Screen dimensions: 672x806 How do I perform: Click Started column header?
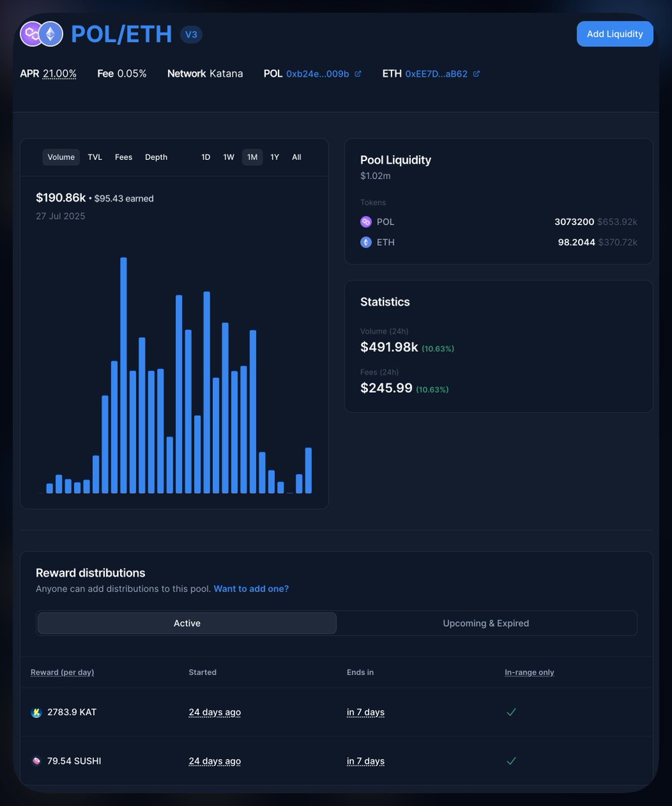pyautogui.click(x=203, y=672)
